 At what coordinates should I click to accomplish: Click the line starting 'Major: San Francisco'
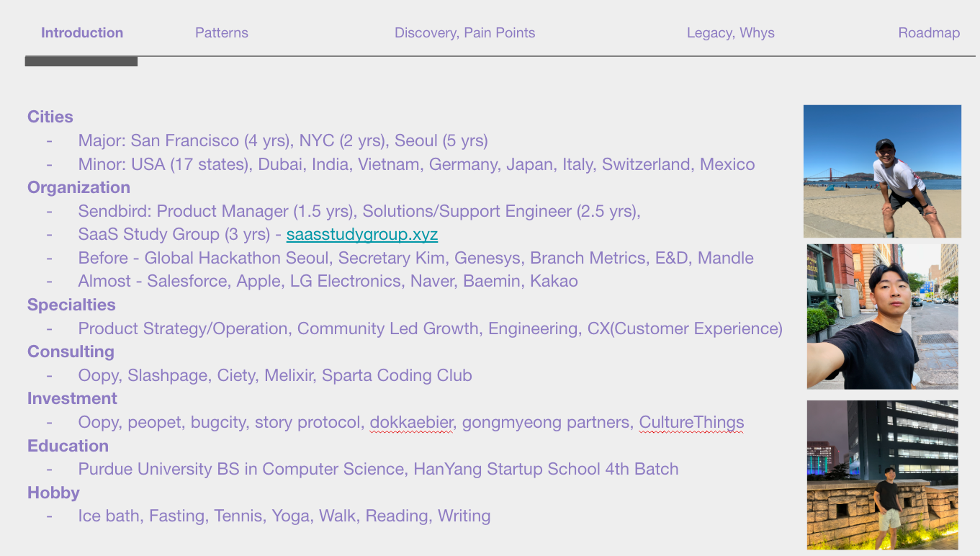283,140
